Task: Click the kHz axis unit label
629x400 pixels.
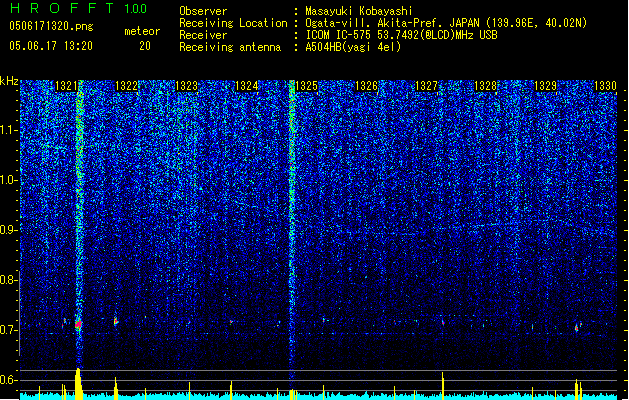Action: [9, 82]
